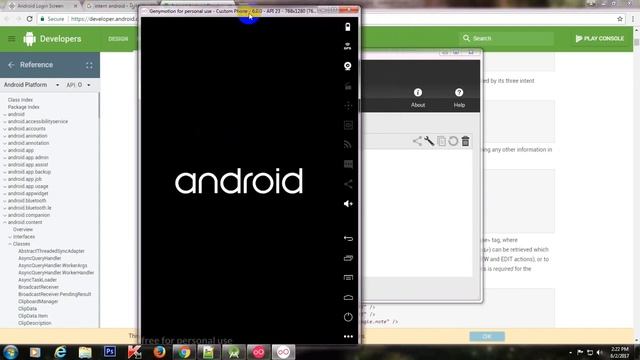This screenshot has height=360, width=640.
Task: Tap the home button in emulator sidebar
Action: coord(348,298)
